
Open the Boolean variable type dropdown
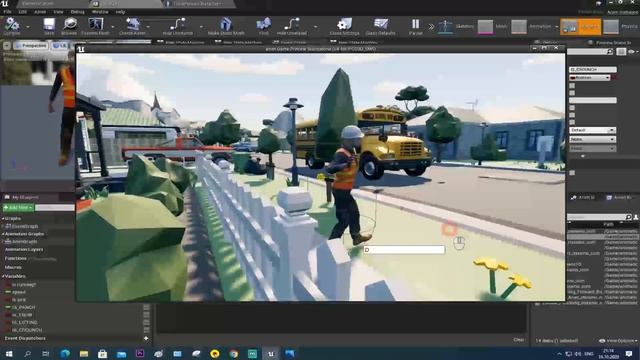click(x=590, y=78)
